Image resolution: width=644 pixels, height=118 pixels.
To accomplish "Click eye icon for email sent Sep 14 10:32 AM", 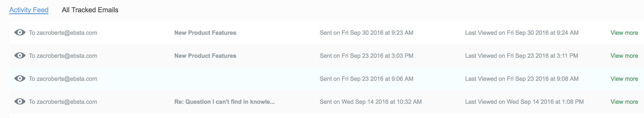I will [x=20, y=102].
